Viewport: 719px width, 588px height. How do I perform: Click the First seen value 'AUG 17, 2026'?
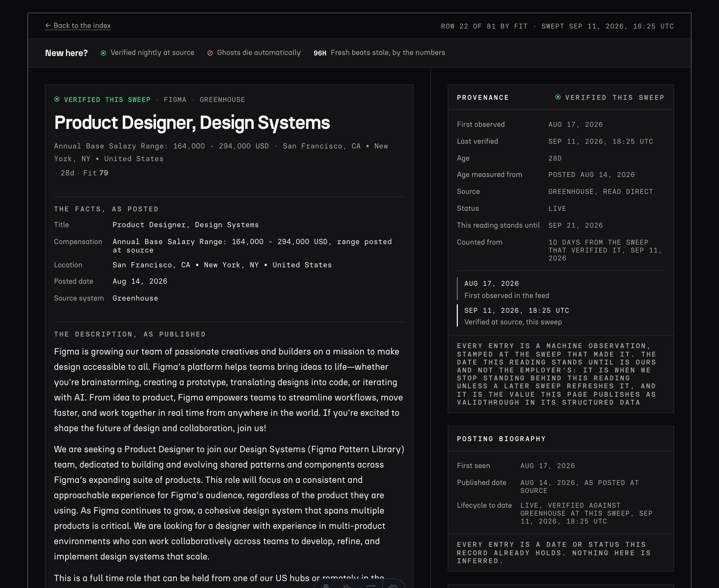547,466
